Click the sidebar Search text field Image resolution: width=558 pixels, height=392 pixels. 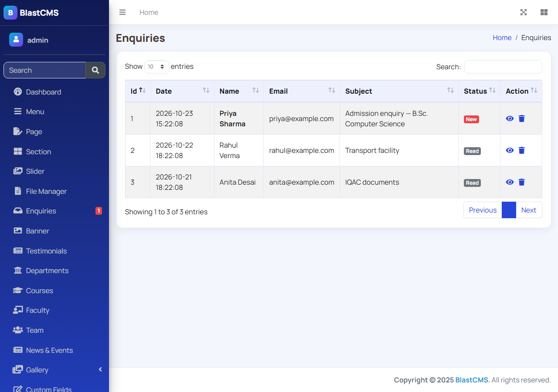point(44,70)
